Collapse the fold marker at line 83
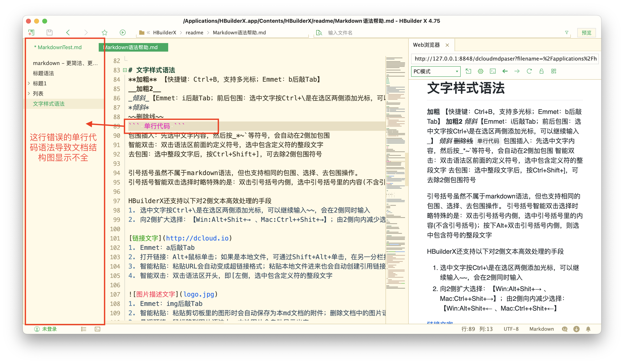The image size is (624, 364). [x=125, y=70]
